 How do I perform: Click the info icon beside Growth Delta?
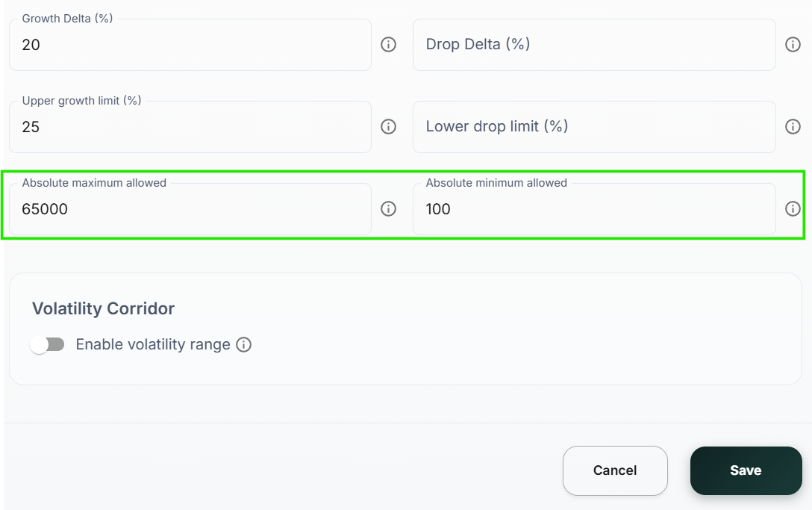[x=388, y=45]
